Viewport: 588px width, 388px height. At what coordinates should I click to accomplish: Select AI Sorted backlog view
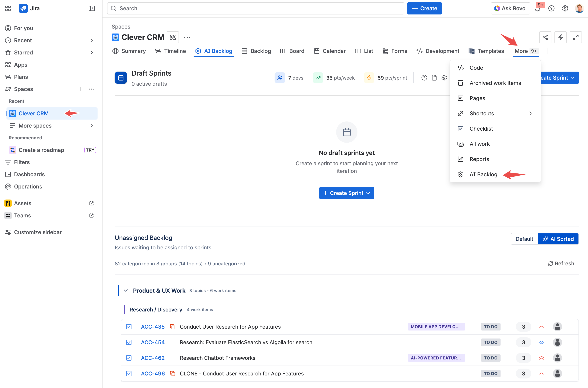[x=558, y=239]
